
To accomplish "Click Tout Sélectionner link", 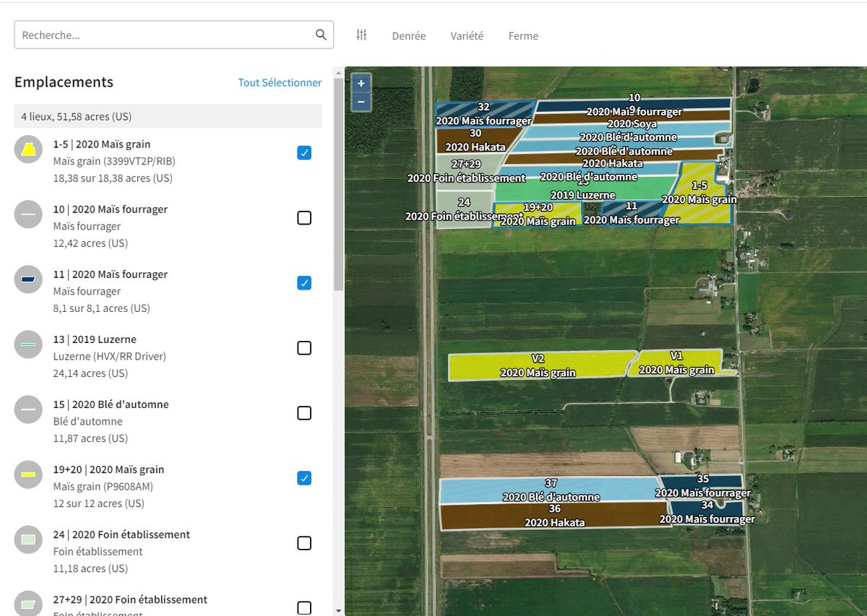I will 280,82.
